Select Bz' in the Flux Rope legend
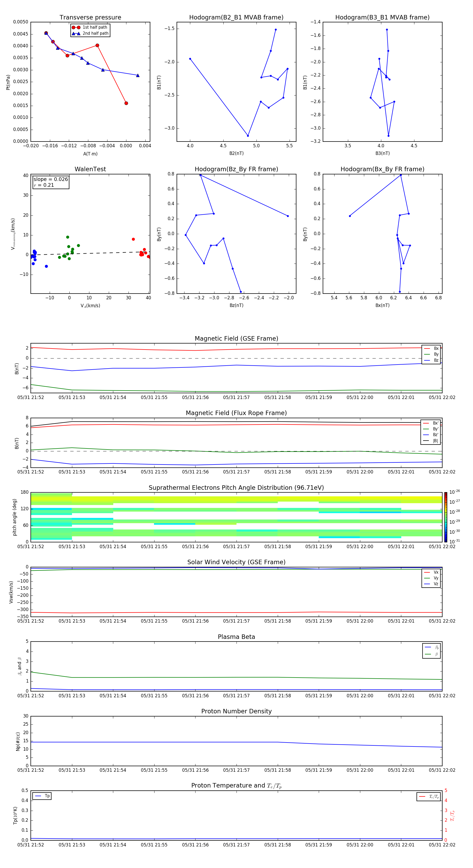 pyautogui.click(x=431, y=435)
